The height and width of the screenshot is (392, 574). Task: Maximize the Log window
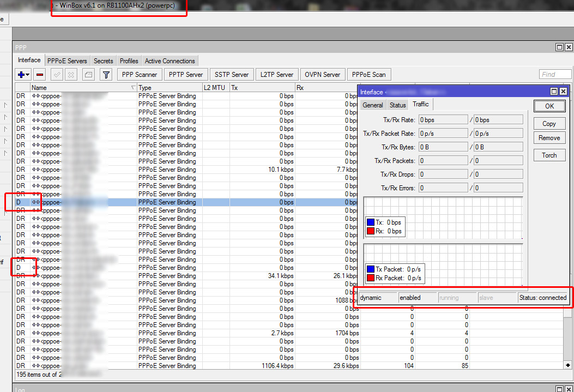pyautogui.click(x=559, y=389)
